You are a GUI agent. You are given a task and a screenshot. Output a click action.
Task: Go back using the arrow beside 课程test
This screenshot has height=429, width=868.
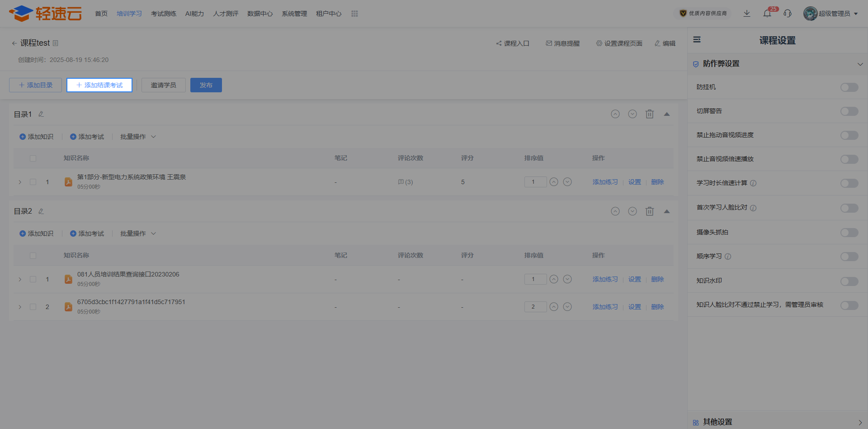[x=14, y=43]
